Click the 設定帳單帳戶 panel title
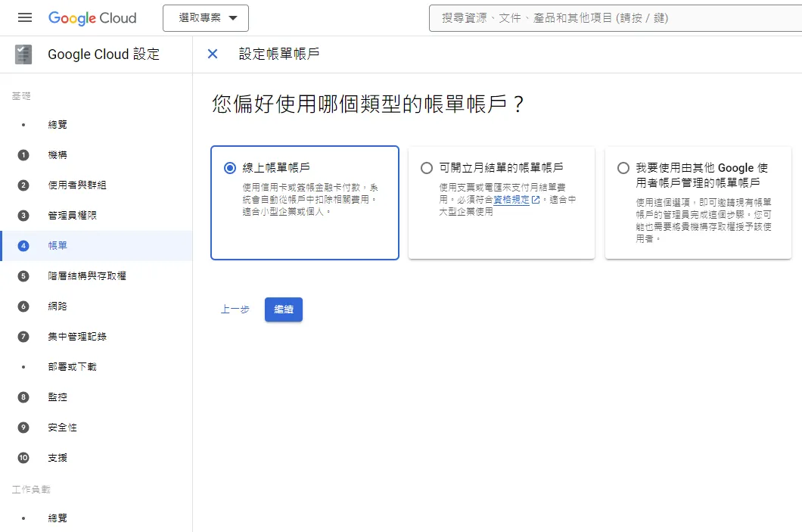 coord(279,54)
